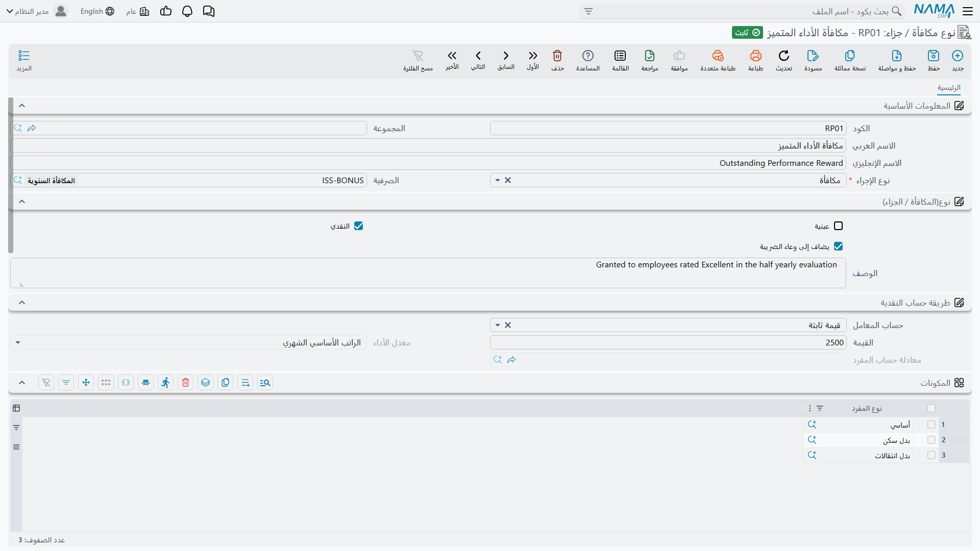980x551 pixels.
Task: Collapse the المعلومات الأساسية section
Action: (22, 106)
